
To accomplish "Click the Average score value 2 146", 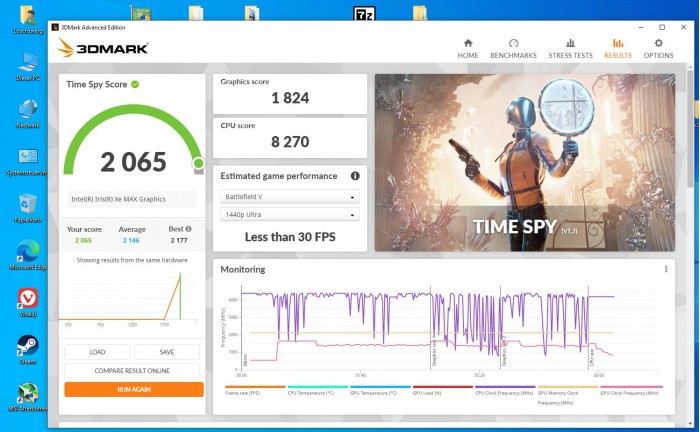I will (131, 240).
